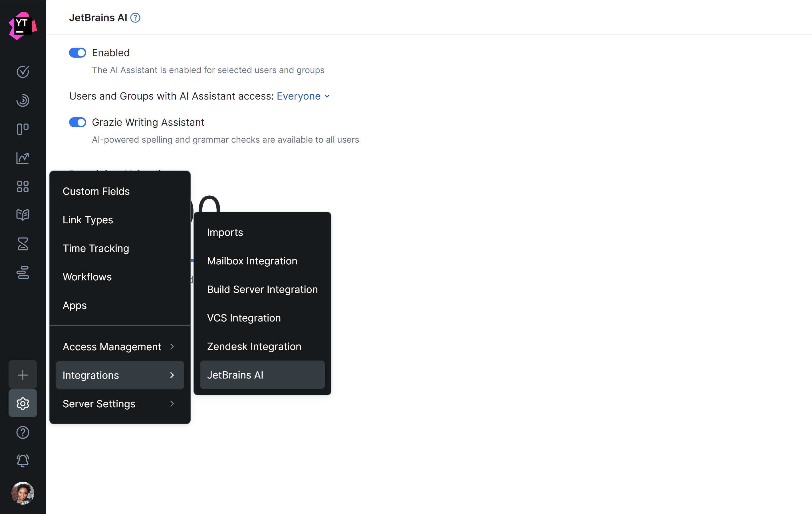Select Link Types menu item
The height and width of the screenshot is (514, 812).
point(120,220)
